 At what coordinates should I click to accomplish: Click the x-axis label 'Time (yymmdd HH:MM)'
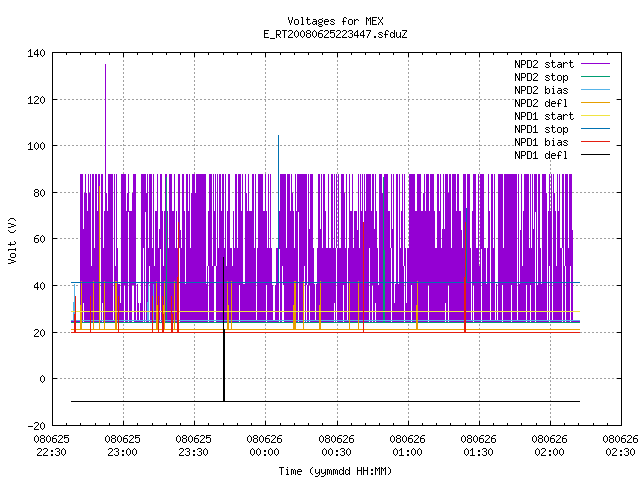pos(335,471)
